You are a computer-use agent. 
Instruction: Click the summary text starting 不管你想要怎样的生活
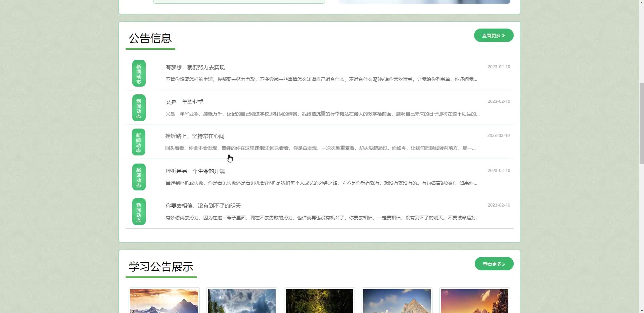(321, 79)
